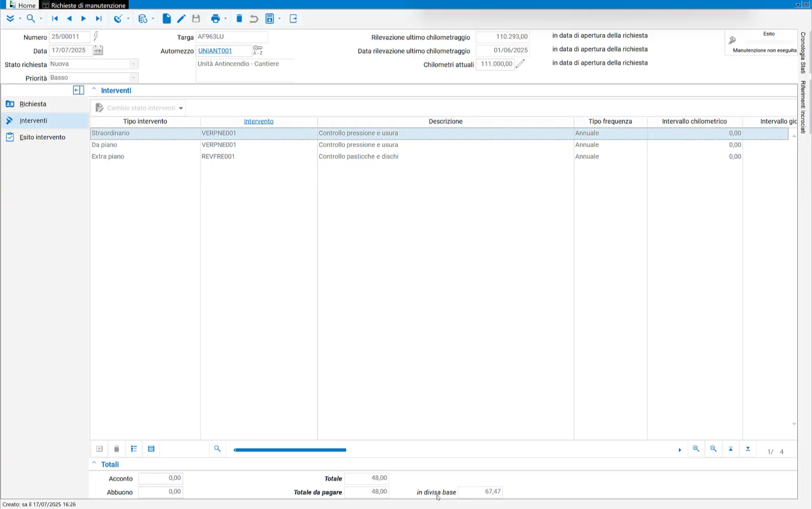Go to the first record
The height and width of the screenshot is (509, 812).
pyautogui.click(x=54, y=19)
